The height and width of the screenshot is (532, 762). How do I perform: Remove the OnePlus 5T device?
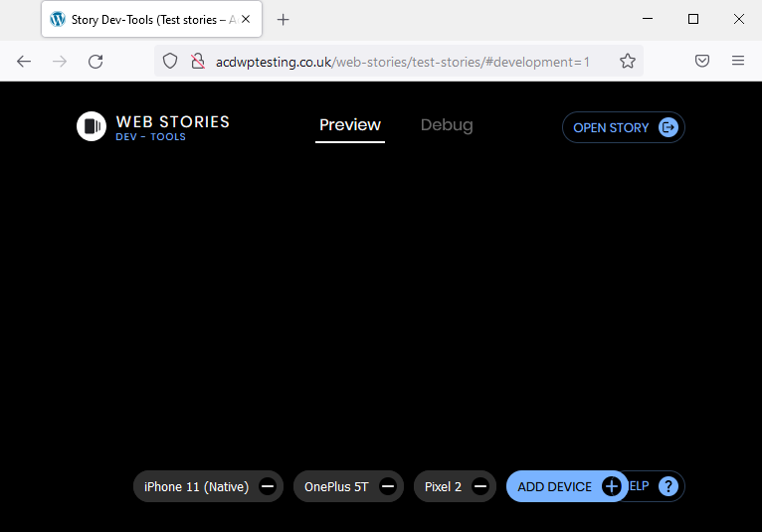point(388,486)
